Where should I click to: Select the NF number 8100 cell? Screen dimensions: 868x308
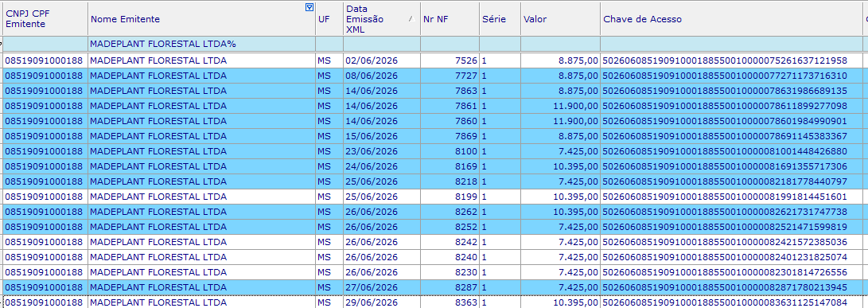coord(450,151)
